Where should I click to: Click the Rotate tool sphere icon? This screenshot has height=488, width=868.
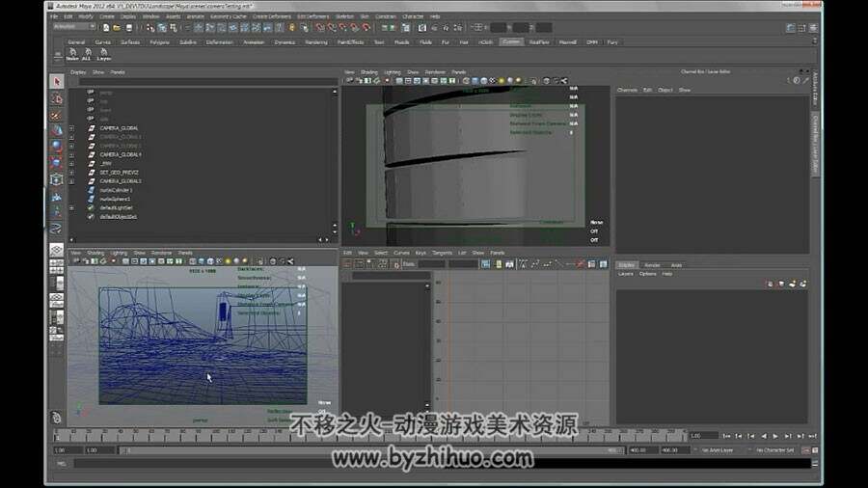tap(57, 147)
